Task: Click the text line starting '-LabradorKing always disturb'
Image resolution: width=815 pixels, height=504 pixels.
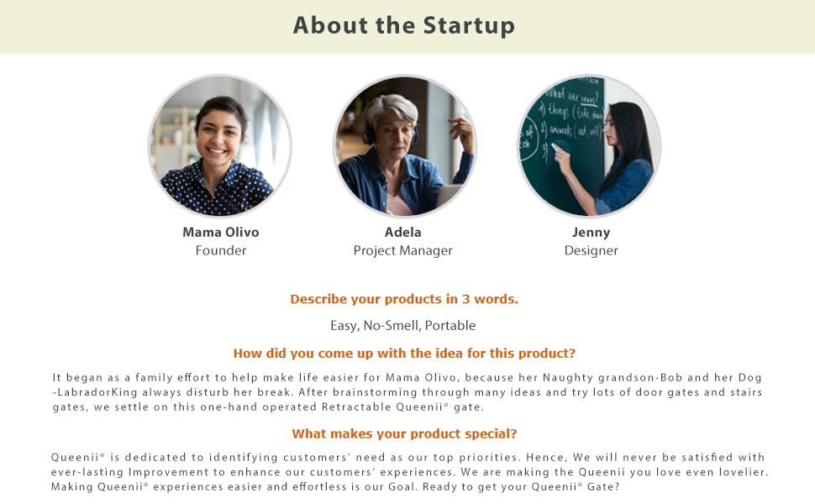Action: coord(407,392)
